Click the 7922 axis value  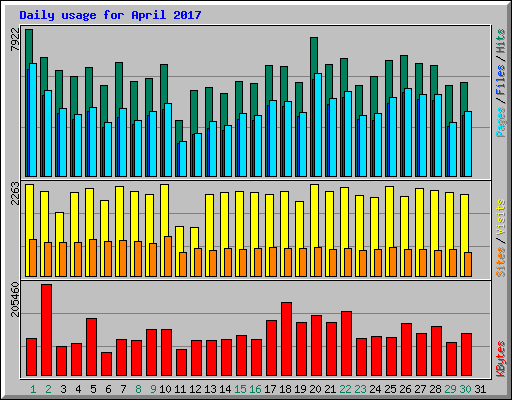tap(15, 40)
